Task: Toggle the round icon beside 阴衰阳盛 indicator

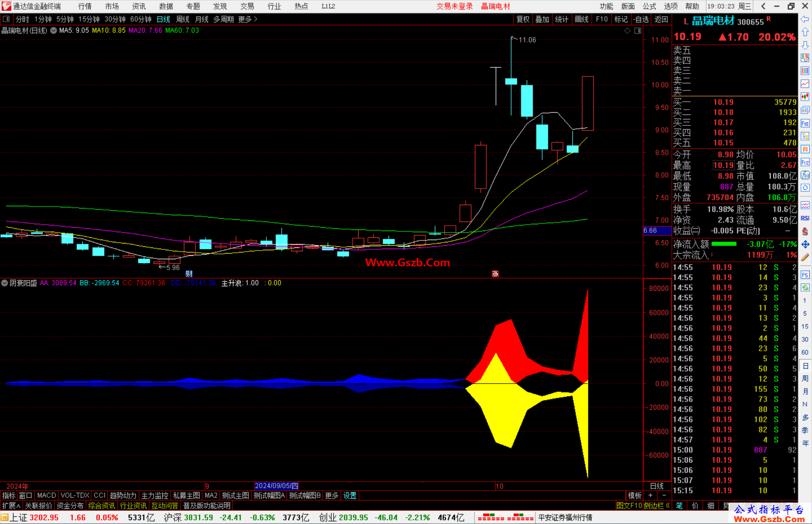Action: coord(5,283)
